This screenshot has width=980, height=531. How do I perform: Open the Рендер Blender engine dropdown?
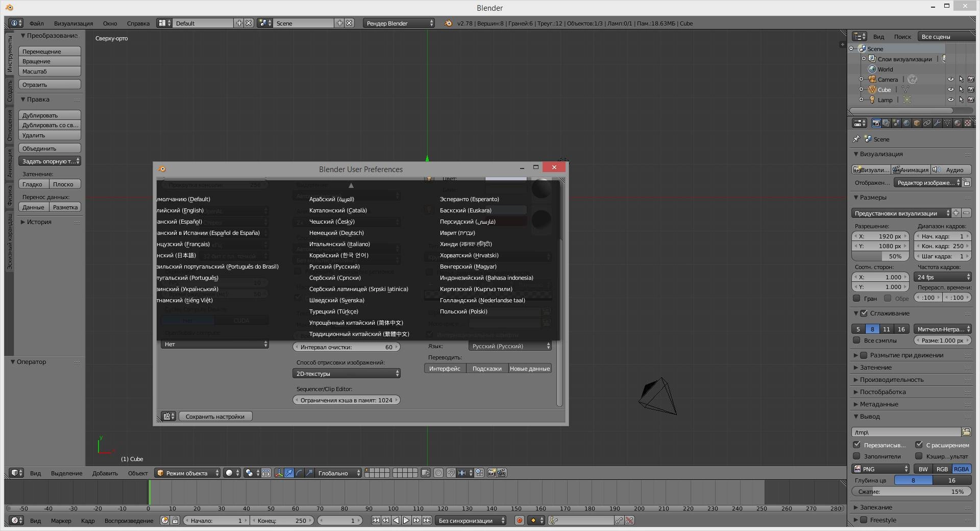coord(399,23)
